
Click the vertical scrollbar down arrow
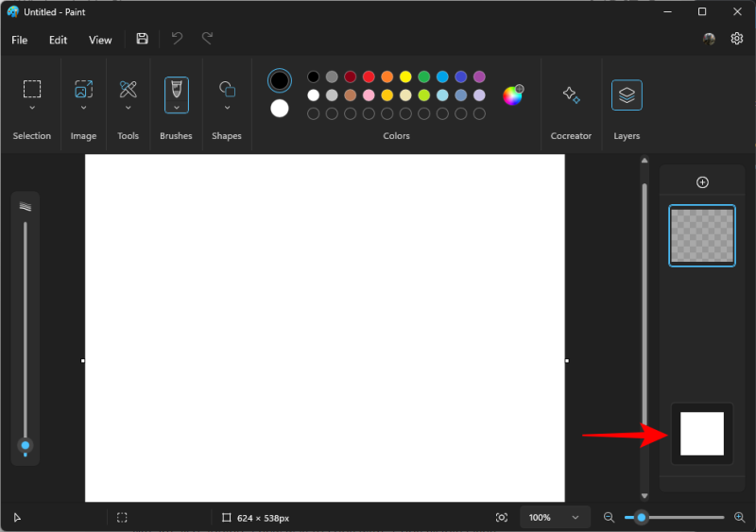click(x=644, y=495)
